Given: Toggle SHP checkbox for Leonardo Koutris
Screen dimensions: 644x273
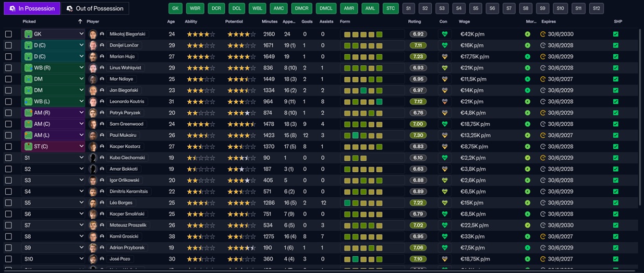Looking at the screenshot, I should (616, 102).
